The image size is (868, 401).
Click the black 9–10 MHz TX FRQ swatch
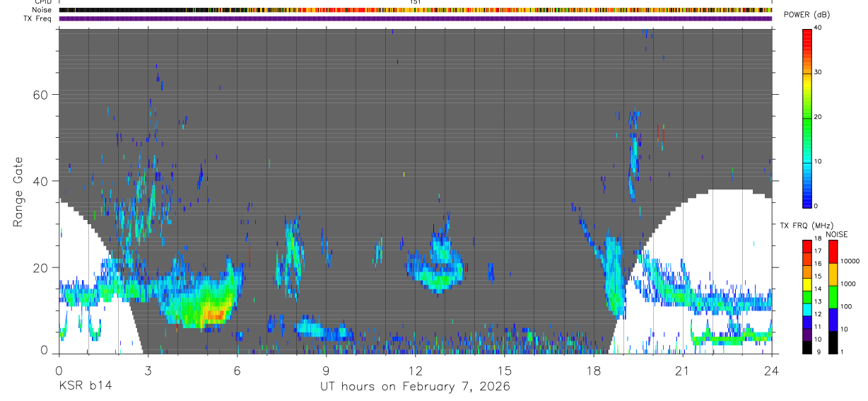pos(807,347)
